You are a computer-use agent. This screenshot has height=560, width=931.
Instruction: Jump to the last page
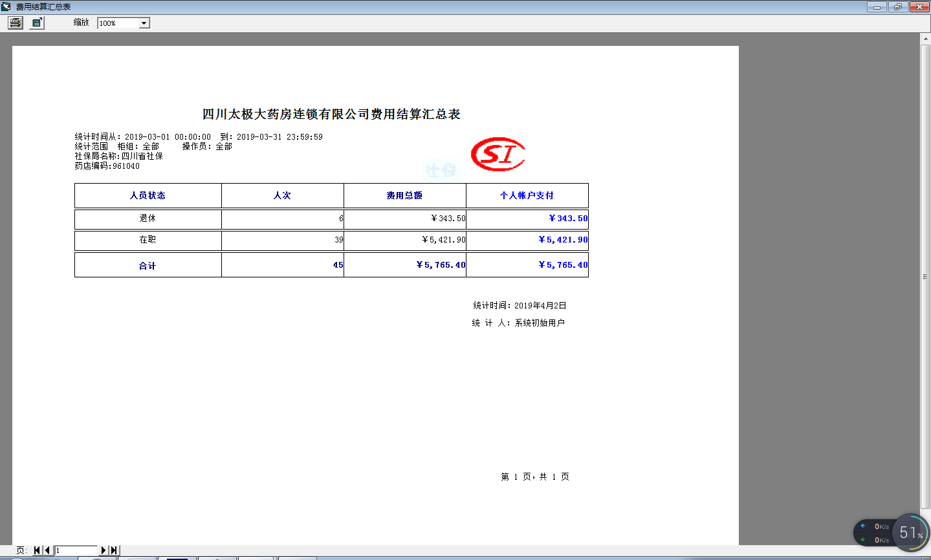pyautogui.click(x=115, y=550)
